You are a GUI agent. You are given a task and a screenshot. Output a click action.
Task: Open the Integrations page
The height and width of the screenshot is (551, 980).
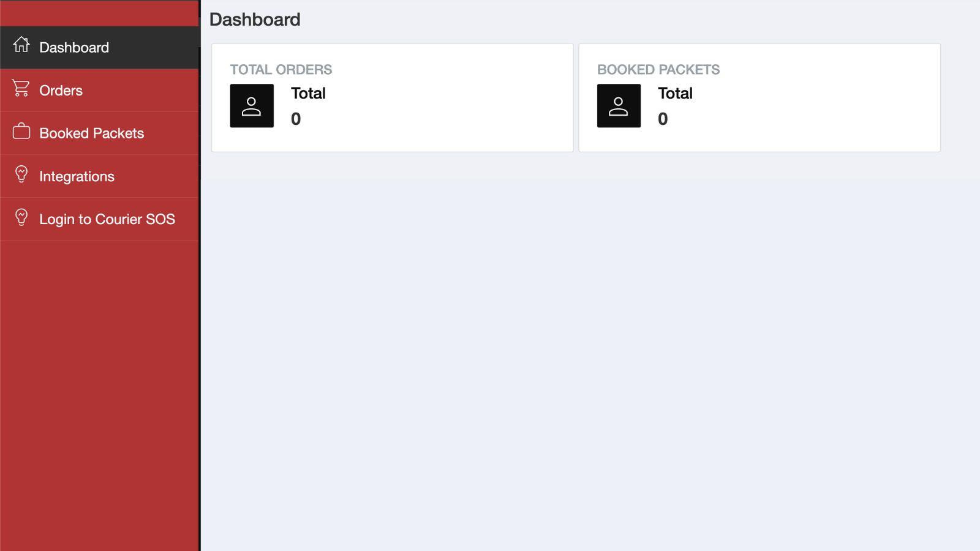77,176
